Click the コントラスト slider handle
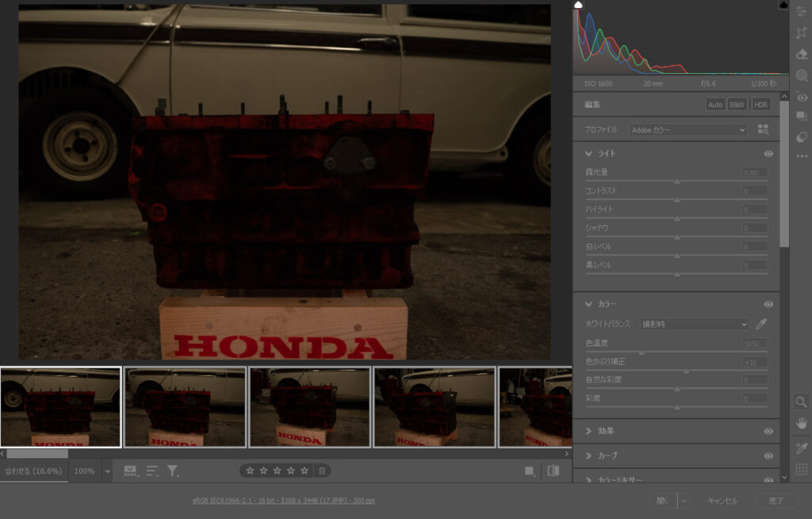The height and width of the screenshot is (519, 812). (x=677, y=200)
